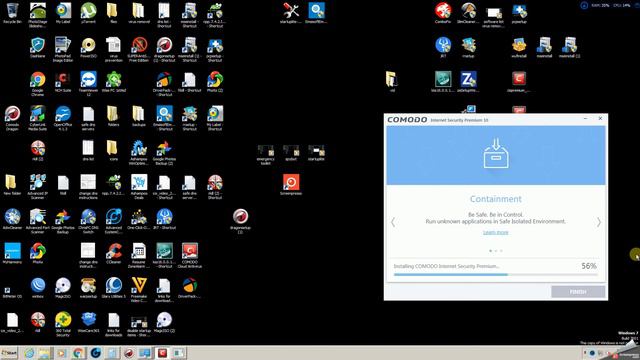Switch to red Comodo installer taskbar button
The image size is (640, 360).
162,353
